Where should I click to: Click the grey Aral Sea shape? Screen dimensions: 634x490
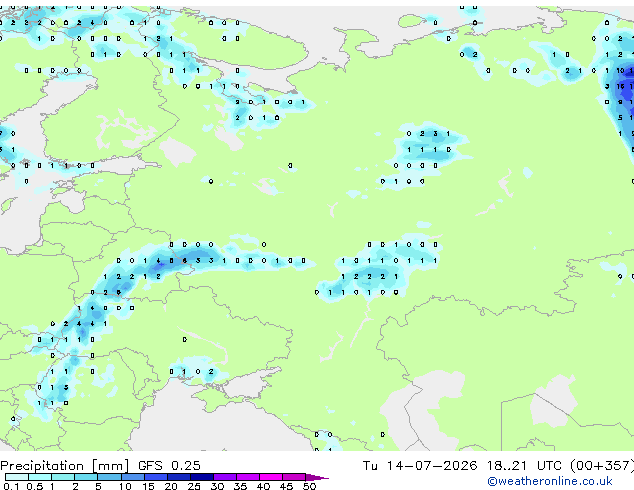pos(553,400)
